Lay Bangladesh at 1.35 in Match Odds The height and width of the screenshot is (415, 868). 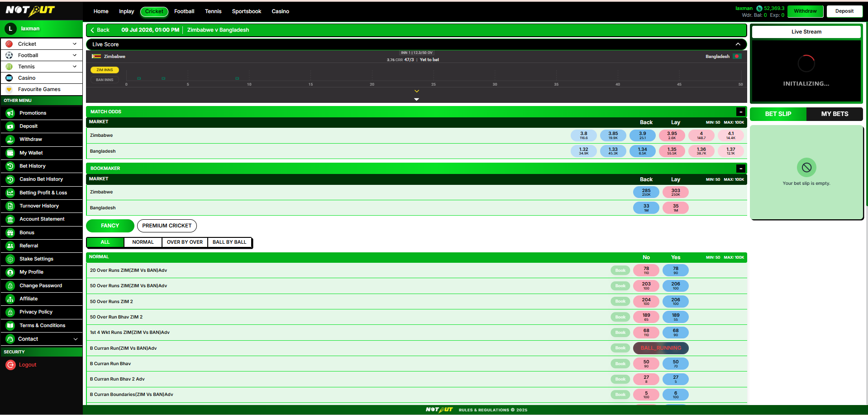pyautogui.click(x=672, y=151)
